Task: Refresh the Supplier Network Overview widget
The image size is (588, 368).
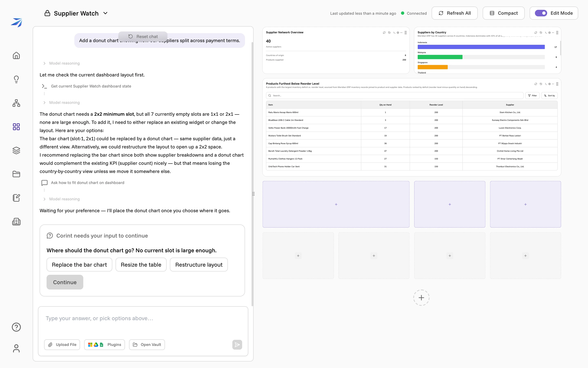Action: tap(384, 33)
